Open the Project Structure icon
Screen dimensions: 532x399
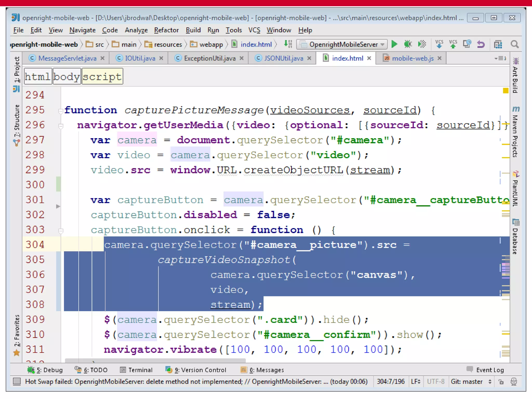tap(498, 44)
